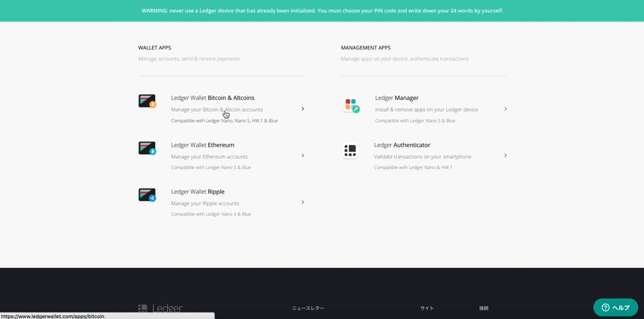
Task: Click the chevron for Ethereum wallet
Action: 303,155
